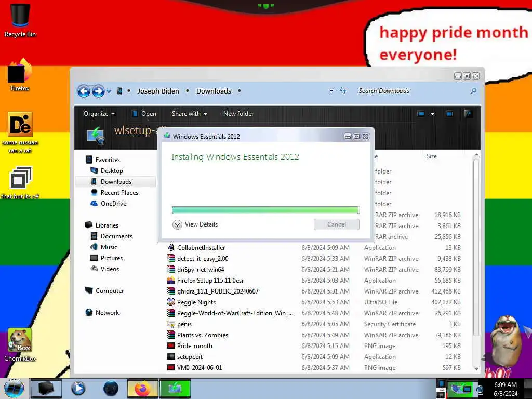The height and width of the screenshot is (399, 532).
Task: Open Explorer help icon
Action: [x=469, y=114]
